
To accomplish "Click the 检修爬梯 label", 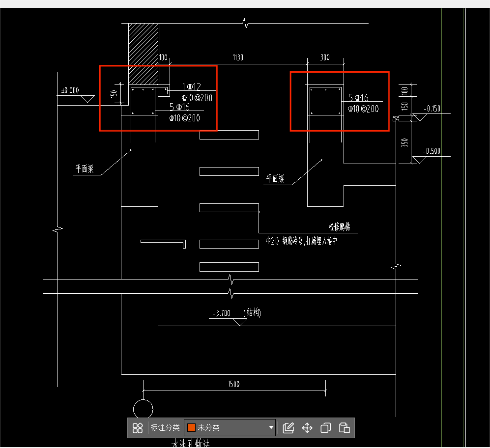I will point(340,226).
